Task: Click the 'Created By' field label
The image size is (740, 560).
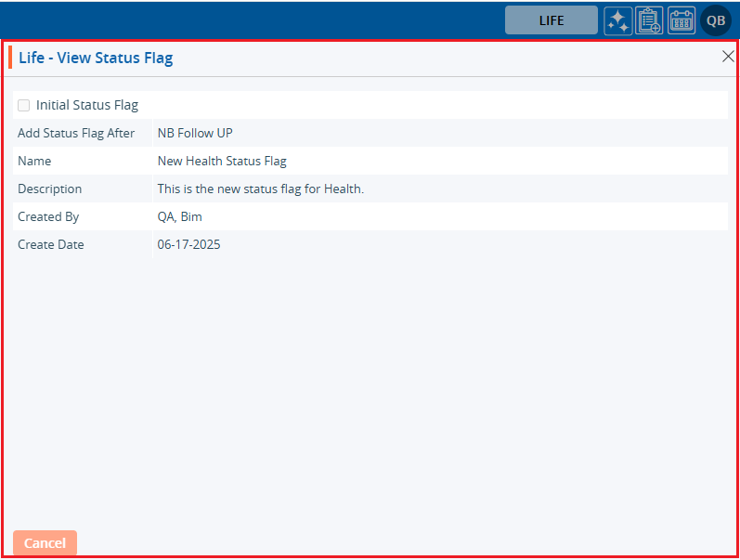Action: [48, 216]
